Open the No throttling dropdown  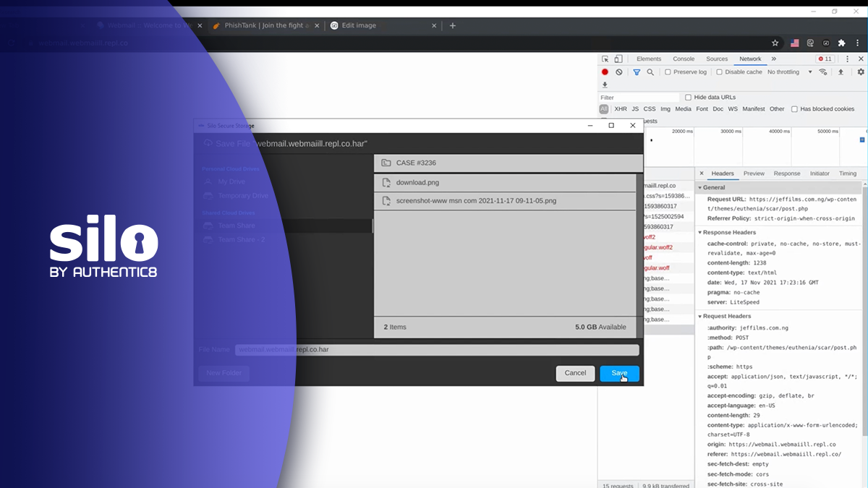(x=790, y=72)
